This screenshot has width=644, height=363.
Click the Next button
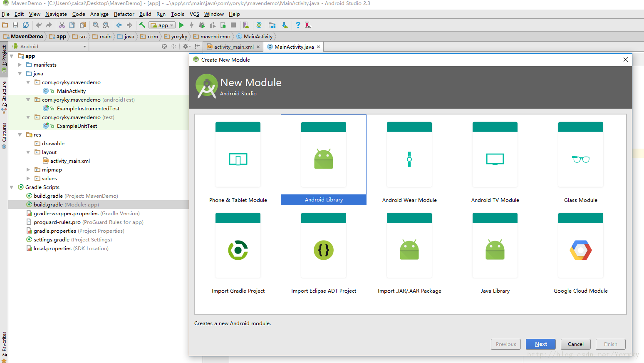[541, 344]
